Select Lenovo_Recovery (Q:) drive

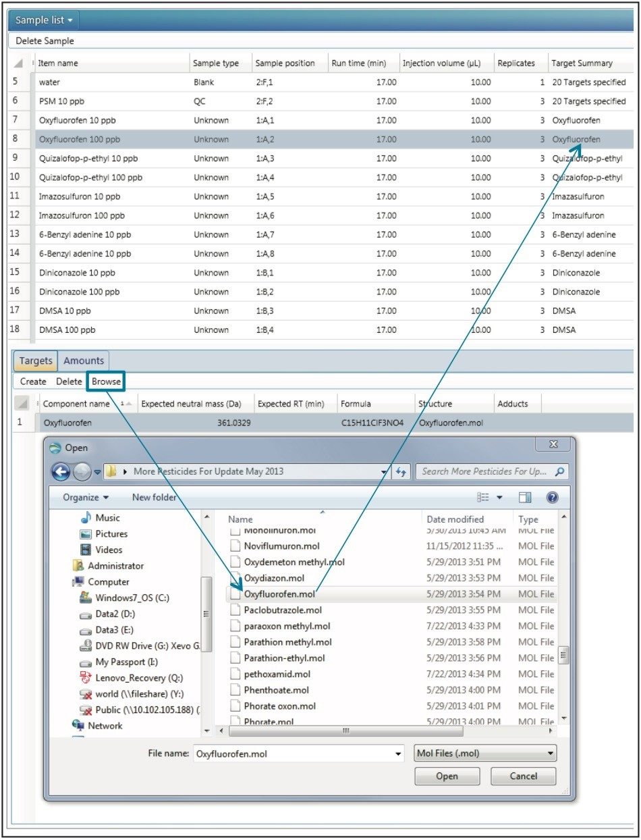tap(138, 678)
